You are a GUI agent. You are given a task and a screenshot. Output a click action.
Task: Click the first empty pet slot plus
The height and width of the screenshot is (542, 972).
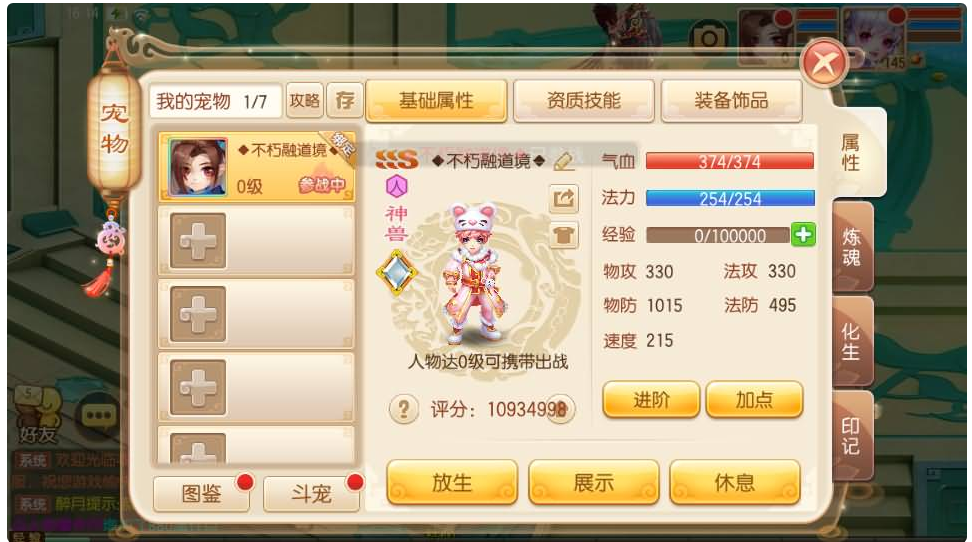pos(198,241)
